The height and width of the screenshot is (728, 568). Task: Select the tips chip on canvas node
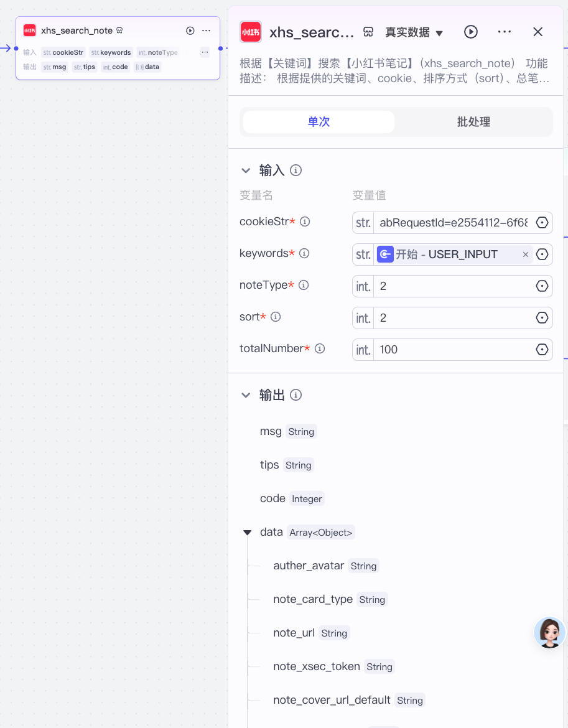[x=85, y=67]
